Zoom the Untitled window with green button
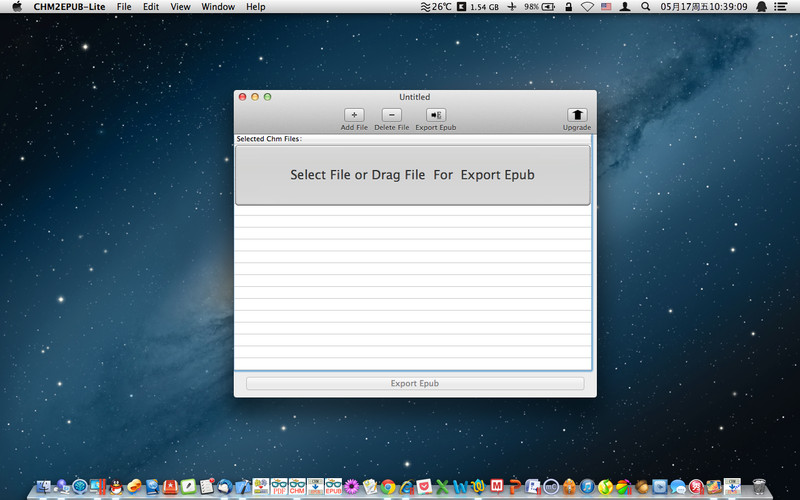This screenshot has width=800, height=500. pyautogui.click(x=267, y=97)
